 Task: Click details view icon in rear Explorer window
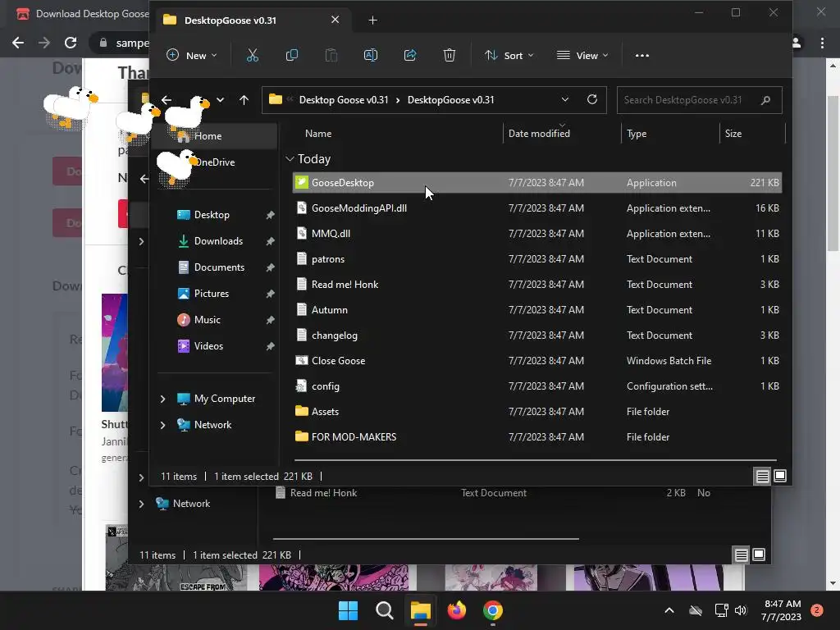click(x=741, y=555)
